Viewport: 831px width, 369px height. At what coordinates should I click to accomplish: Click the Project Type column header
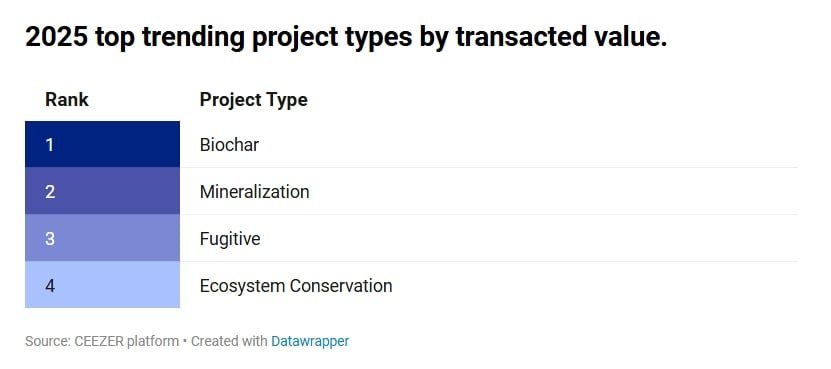[253, 100]
